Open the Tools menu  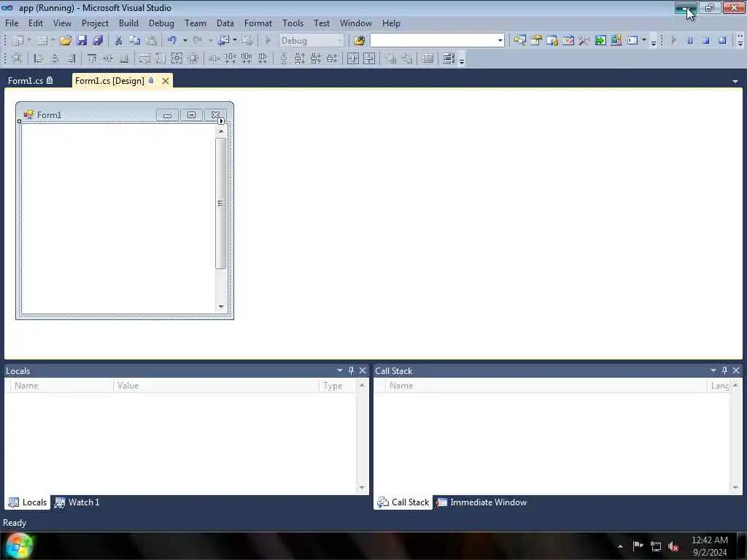pos(293,23)
